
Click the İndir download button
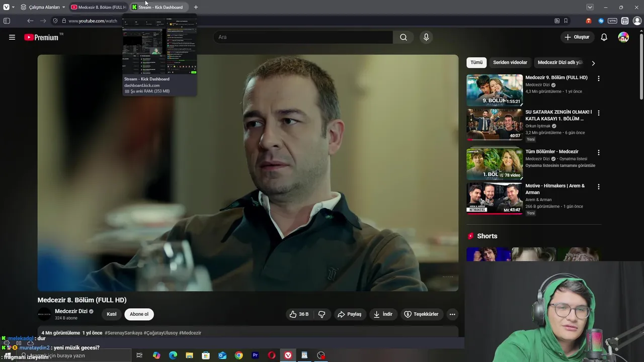382,314
